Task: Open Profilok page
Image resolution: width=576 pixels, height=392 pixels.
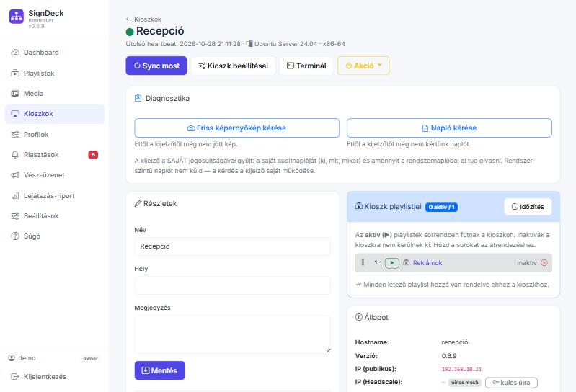Action: tap(54, 134)
